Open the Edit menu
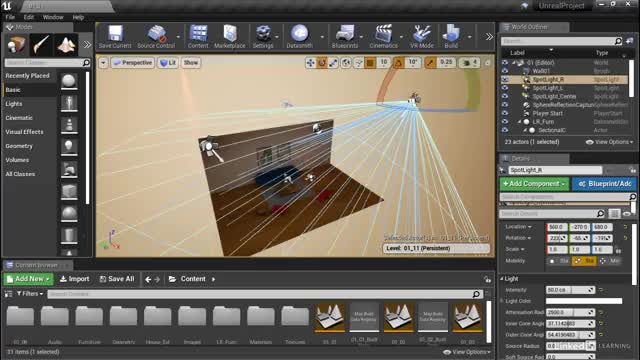640x360 pixels. pyautogui.click(x=29, y=17)
